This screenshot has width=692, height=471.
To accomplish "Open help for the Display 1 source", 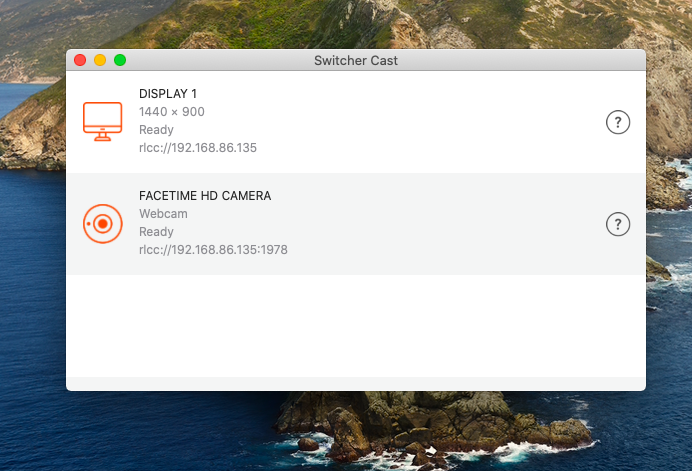I will (617, 122).
